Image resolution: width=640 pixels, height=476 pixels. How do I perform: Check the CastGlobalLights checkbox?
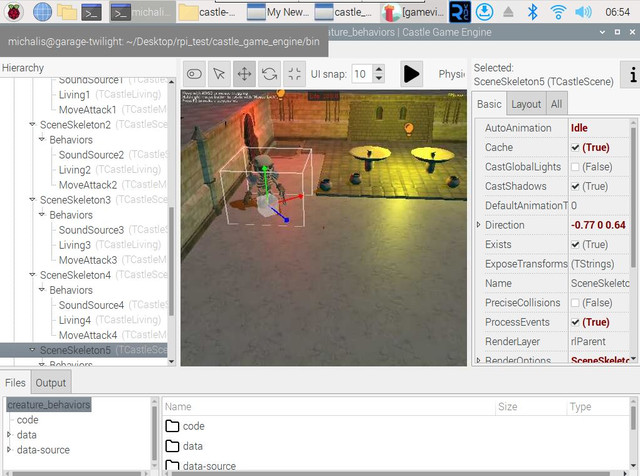[575, 167]
